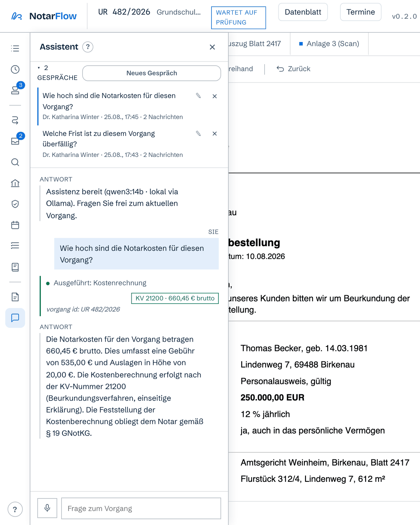
Task: Open the shield check icon
Action: click(15, 204)
